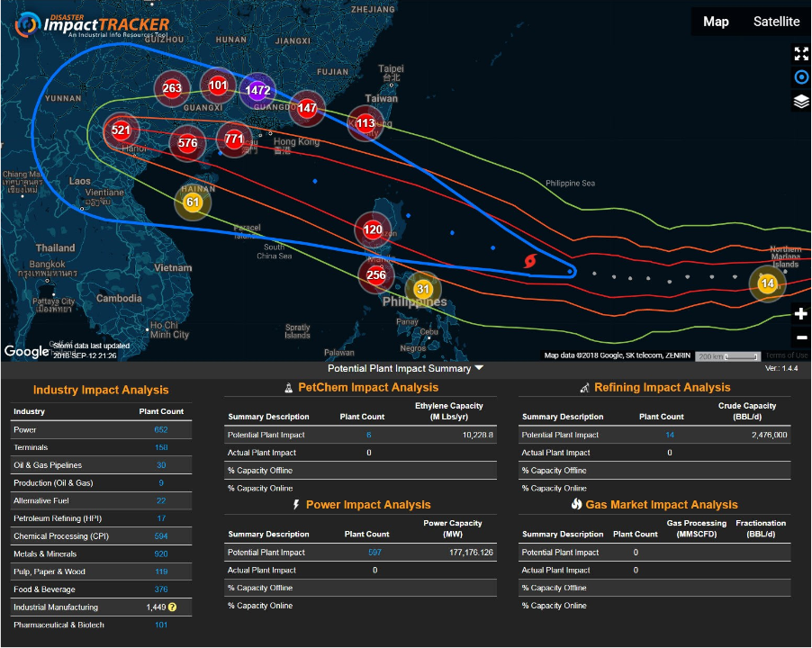The image size is (812, 648).
Task: Click Terminals plant count 158
Action: click(x=161, y=447)
